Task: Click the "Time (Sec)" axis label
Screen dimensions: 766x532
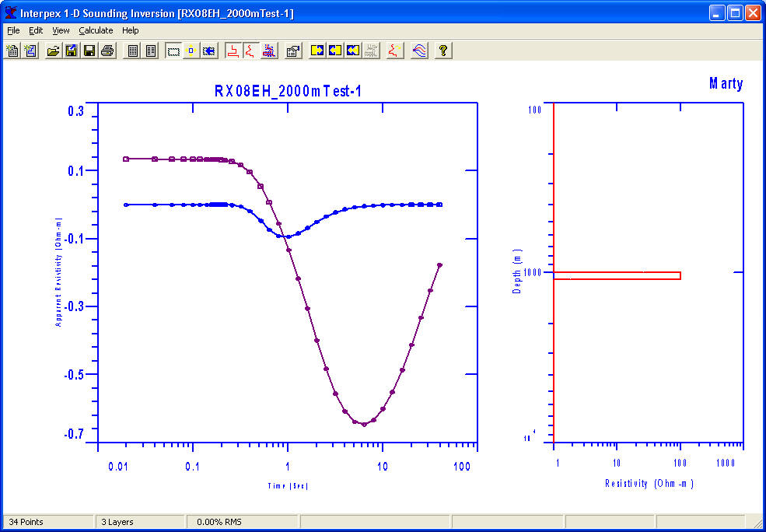Action: pyautogui.click(x=289, y=486)
